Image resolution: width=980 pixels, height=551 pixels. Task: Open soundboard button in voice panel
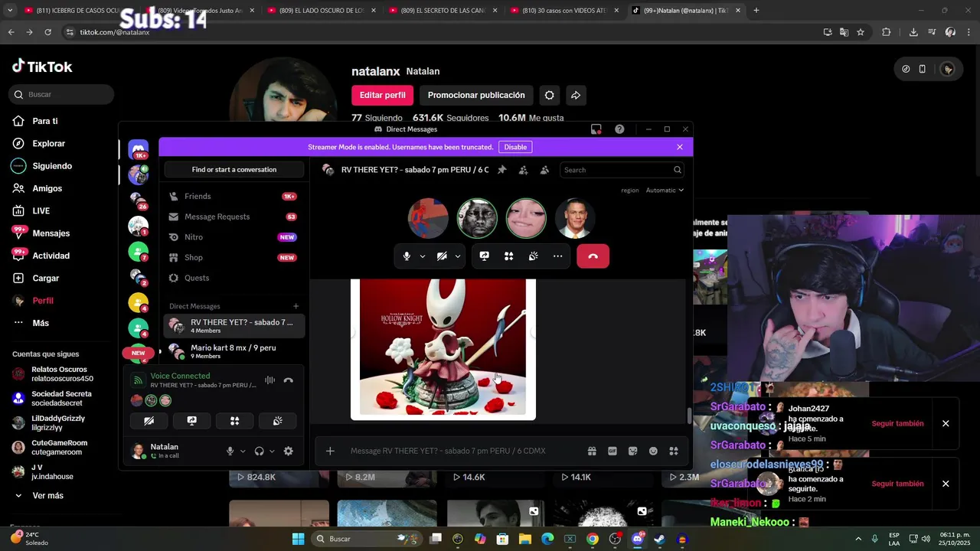point(277,421)
